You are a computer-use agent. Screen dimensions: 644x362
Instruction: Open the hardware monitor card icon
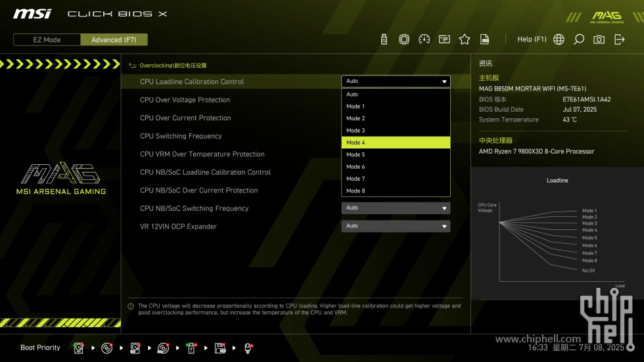[x=444, y=39]
